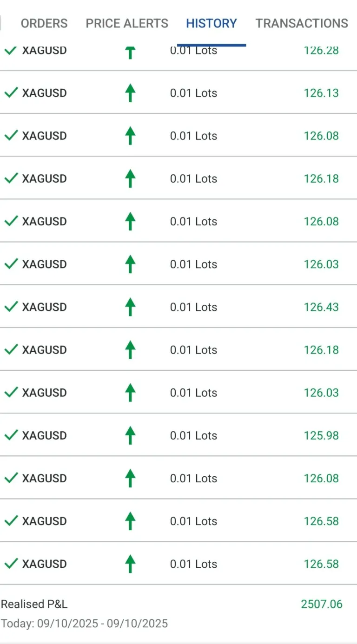Tap the 125.98 price value
This screenshot has width=357, height=644.
pos(321,435)
